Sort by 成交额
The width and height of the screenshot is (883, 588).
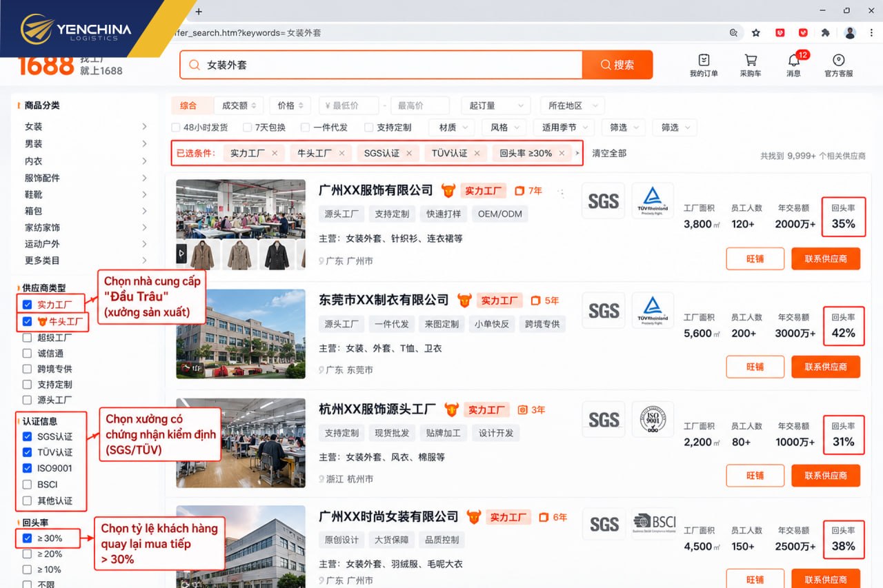point(239,105)
